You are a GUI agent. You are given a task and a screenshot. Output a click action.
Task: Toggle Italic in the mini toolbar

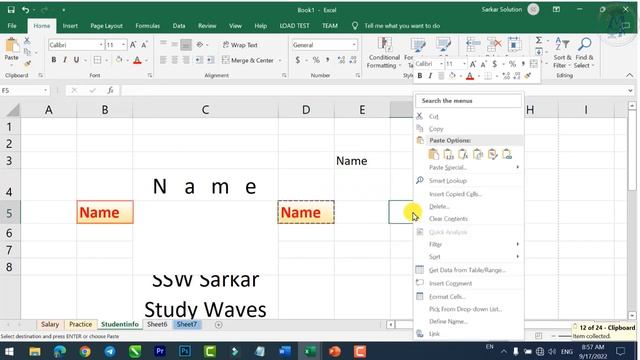(430, 76)
